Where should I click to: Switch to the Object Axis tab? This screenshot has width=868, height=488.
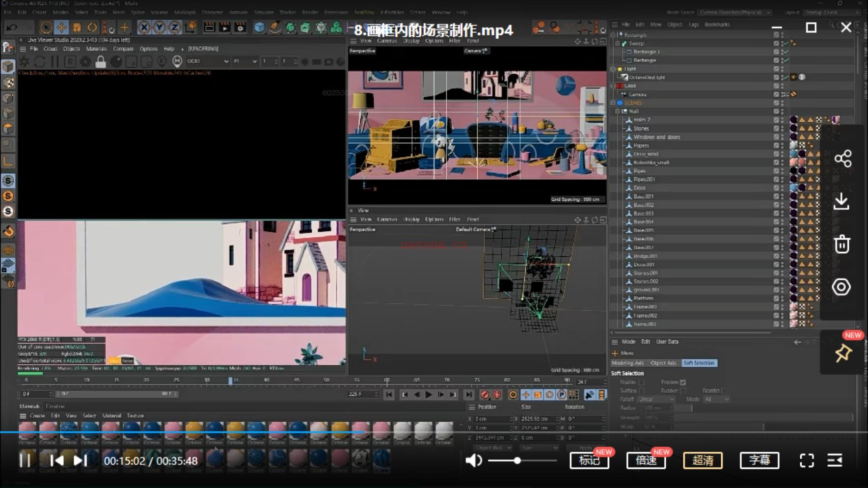[663, 363]
